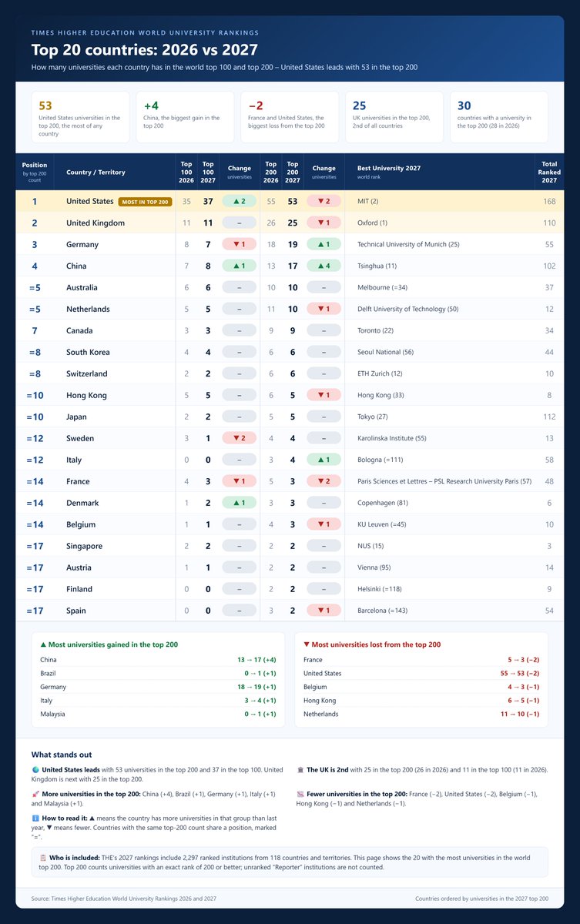This screenshot has height=924, width=580.
Task: Click the Top 200 2027 column header
Action: coord(292,172)
